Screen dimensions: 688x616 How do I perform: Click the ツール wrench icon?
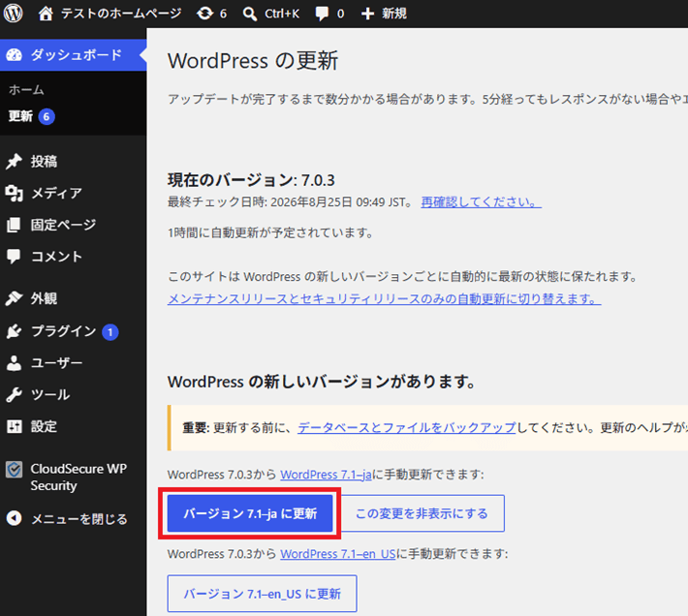[x=14, y=394]
